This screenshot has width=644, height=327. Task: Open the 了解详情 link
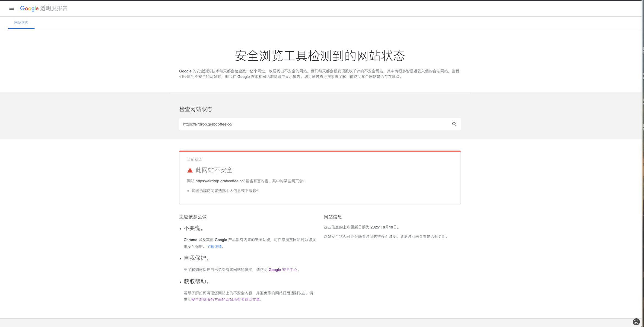pos(214,247)
